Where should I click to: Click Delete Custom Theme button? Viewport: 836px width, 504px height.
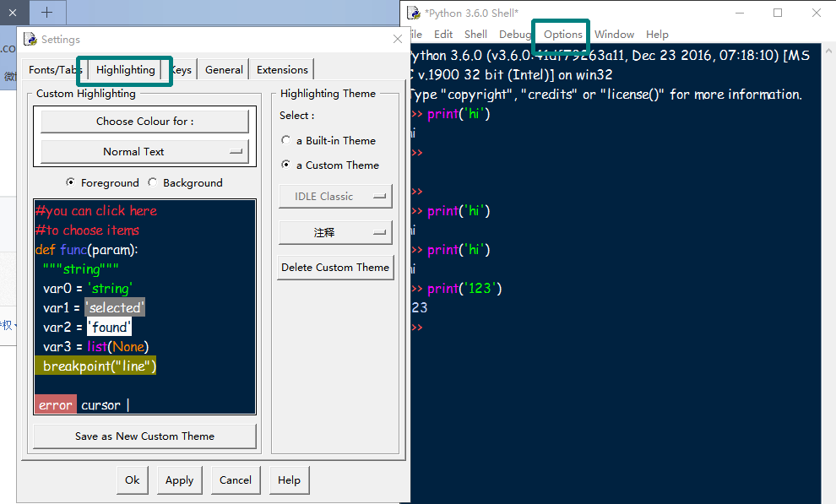point(335,268)
